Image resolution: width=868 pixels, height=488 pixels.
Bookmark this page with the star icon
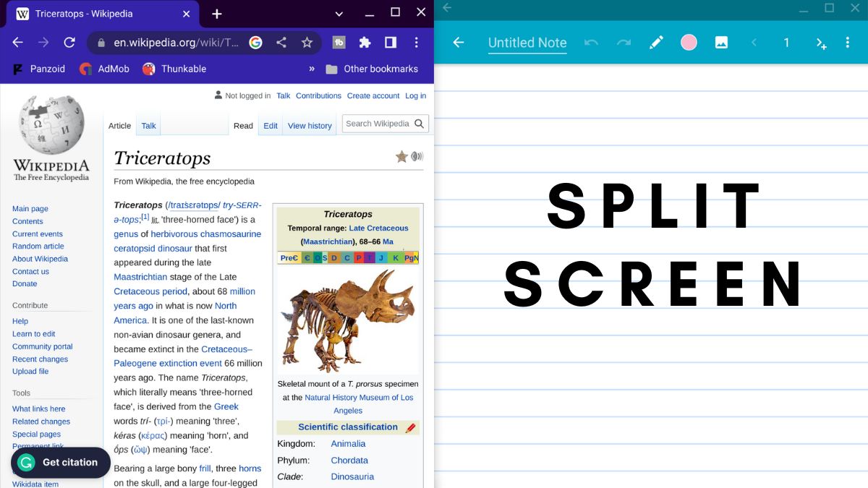307,43
